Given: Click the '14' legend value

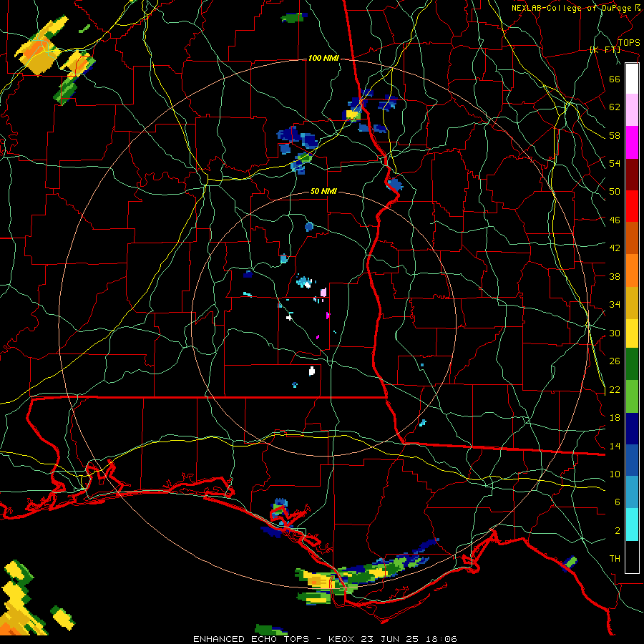Looking at the screenshot, I should coord(615,446).
